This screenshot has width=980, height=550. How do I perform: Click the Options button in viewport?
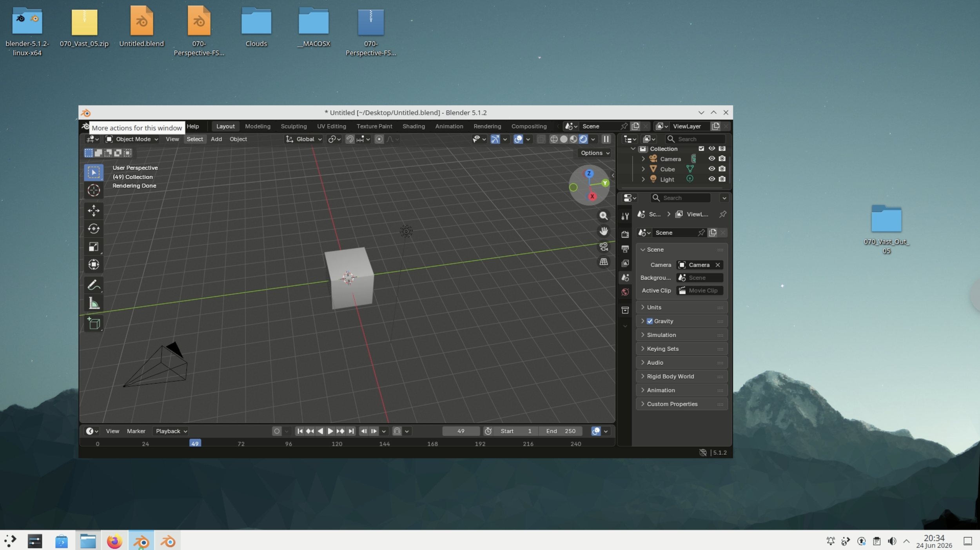click(595, 153)
